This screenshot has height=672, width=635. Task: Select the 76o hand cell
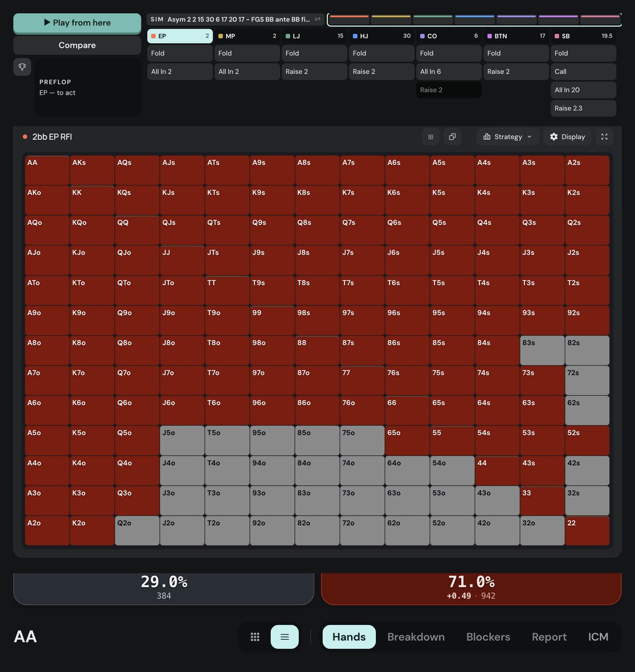pyautogui.click(x=362, y=410)
